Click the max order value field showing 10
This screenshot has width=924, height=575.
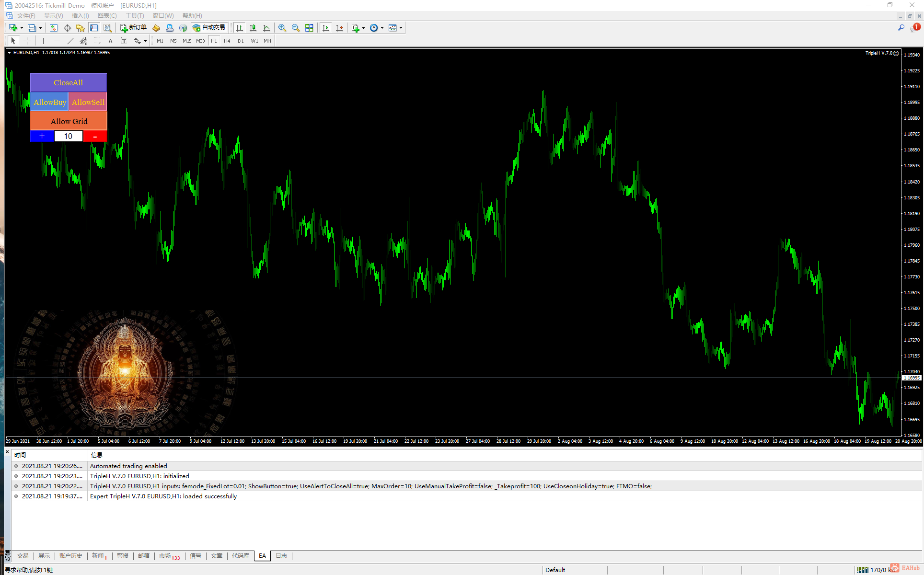tap(69, 136)
